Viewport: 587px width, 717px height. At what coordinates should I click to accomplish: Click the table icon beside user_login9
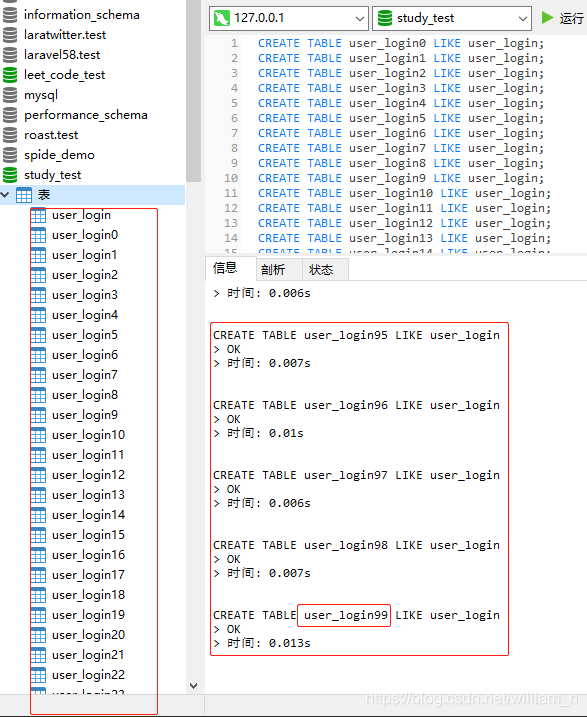tap(38, 415)
